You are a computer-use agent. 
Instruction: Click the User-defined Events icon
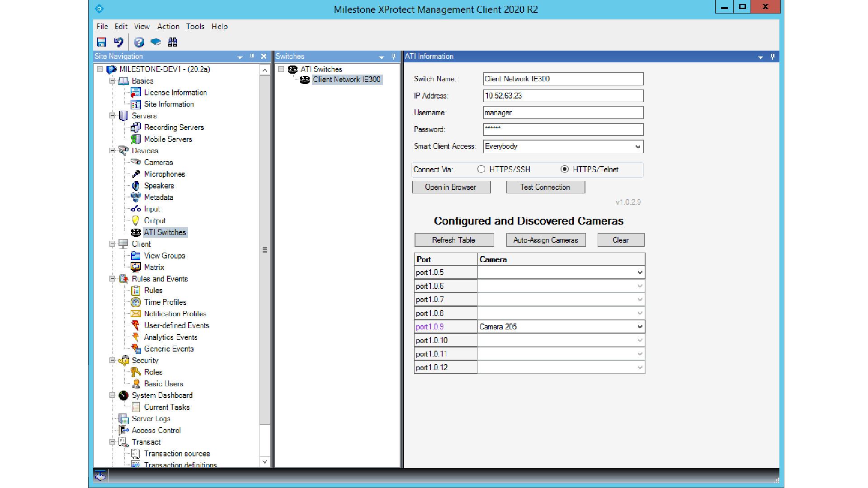[136, 325]
